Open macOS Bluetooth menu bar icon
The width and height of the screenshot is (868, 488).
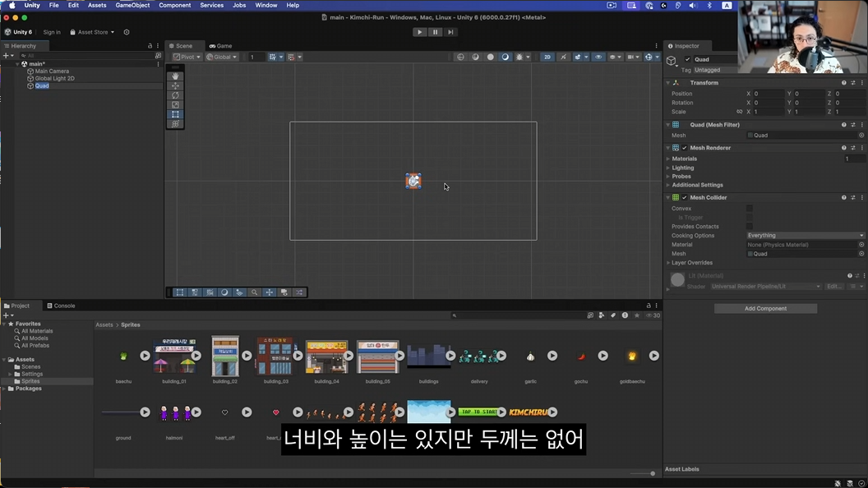[x=709, y=5]
